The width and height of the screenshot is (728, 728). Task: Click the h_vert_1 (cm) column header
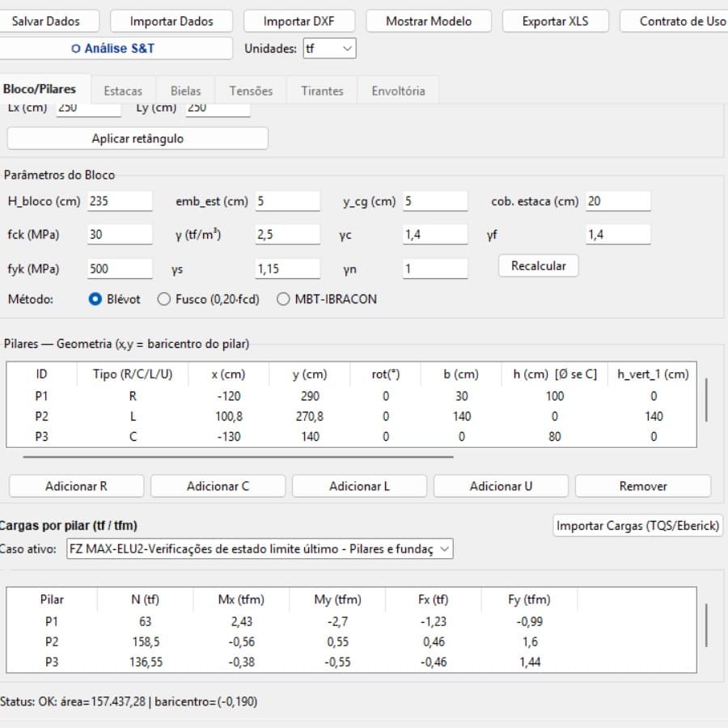tap(653, 375)
